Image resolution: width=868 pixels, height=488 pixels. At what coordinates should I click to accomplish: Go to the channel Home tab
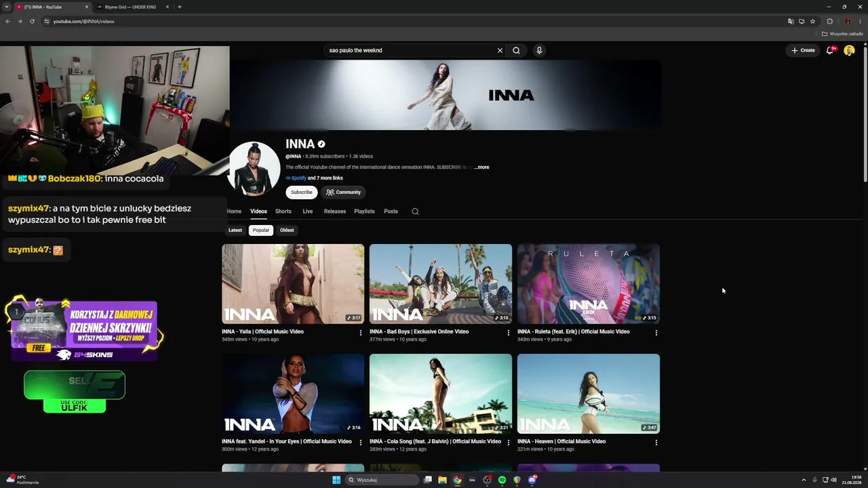click(x=234, y=211)
